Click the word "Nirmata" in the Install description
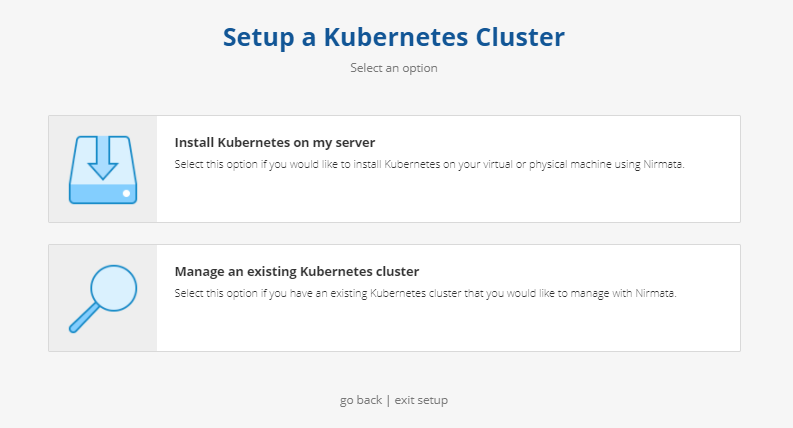 (664, 164)
